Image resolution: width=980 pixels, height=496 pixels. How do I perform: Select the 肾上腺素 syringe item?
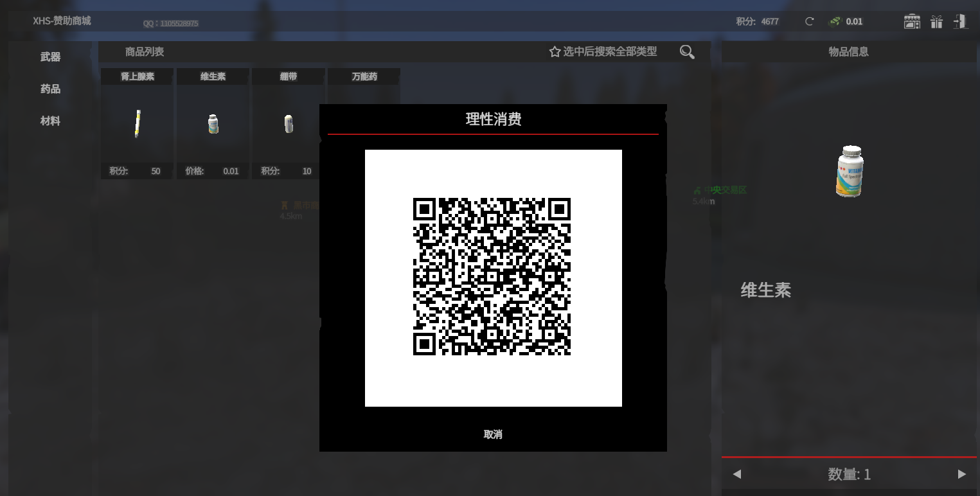click(x=138, y=123)
